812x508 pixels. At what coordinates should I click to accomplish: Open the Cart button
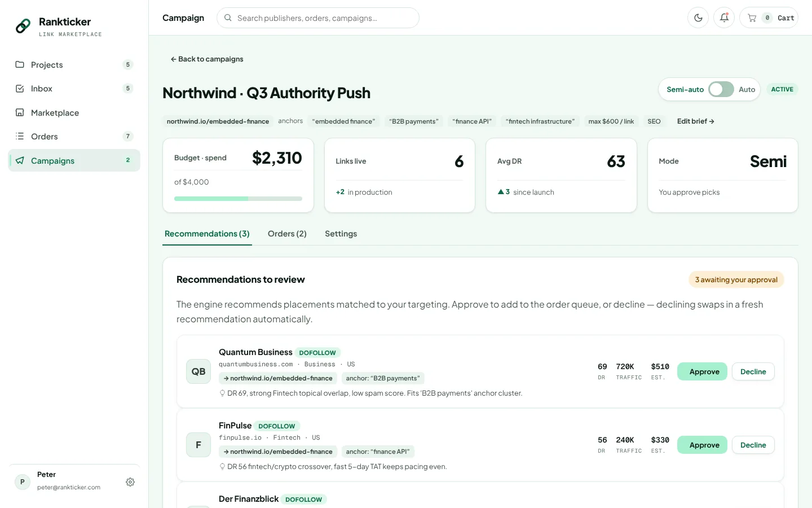coord(769,17)
